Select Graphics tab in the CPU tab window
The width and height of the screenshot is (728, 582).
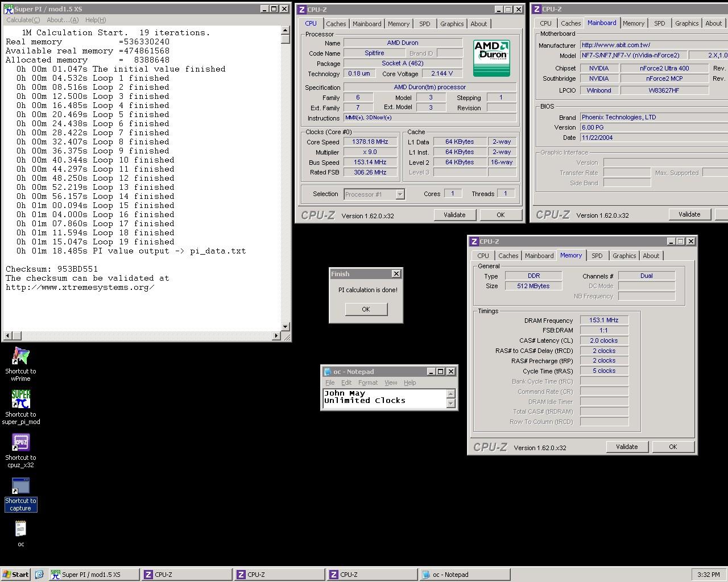coord(452,24)
